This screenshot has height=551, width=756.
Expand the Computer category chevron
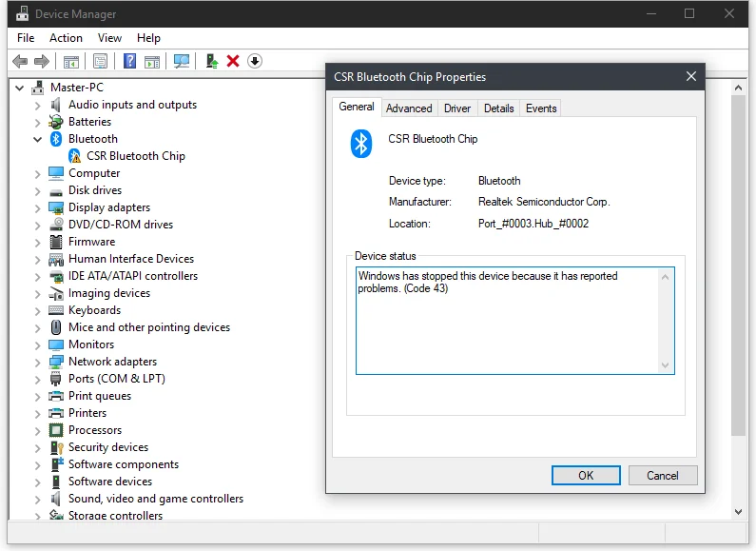coord(38,174)
